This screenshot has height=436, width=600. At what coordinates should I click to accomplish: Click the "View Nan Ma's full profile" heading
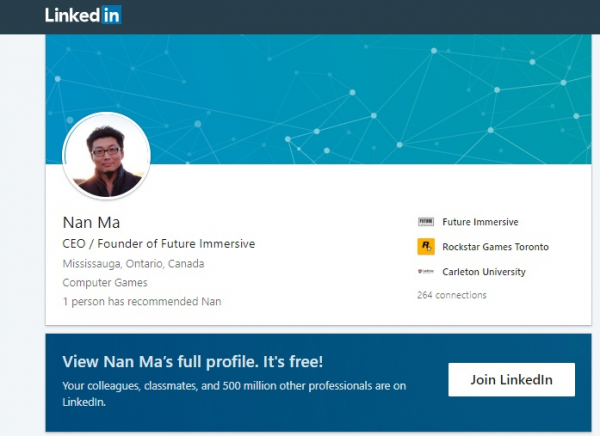click(x=207, y=362)
